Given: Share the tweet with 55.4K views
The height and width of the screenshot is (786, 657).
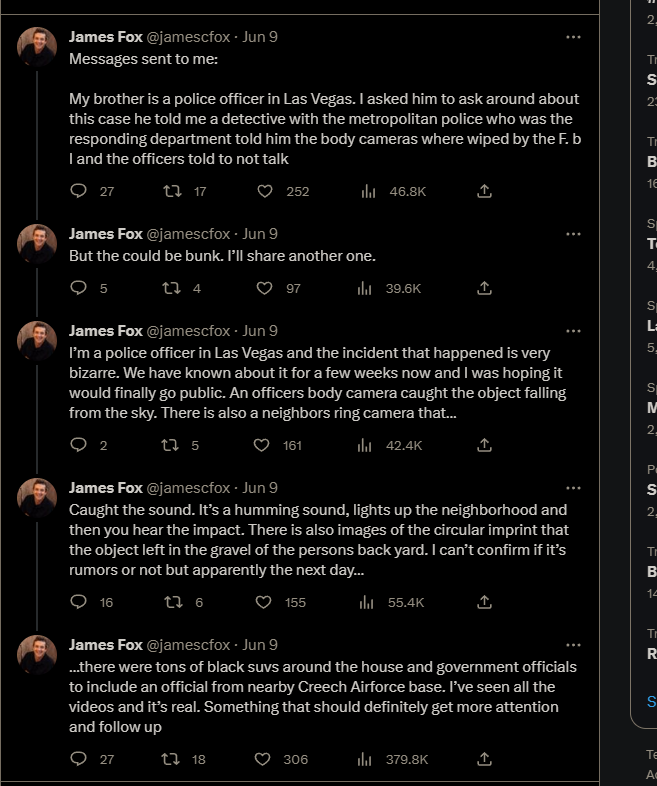Looking at the screenshot, I should tap(484, 602).
